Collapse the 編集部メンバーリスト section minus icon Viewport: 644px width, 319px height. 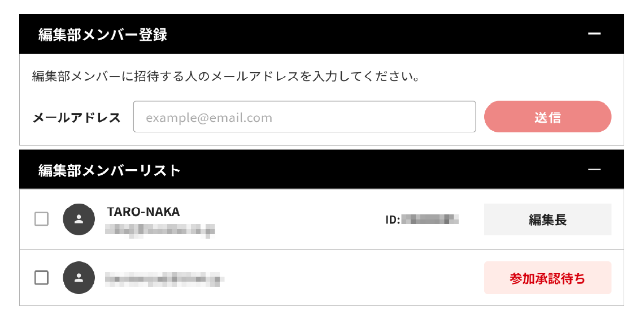coord(594,170)
